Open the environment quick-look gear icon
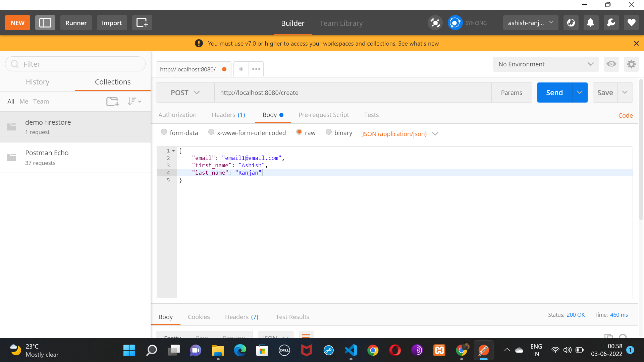 coord(631,64)
